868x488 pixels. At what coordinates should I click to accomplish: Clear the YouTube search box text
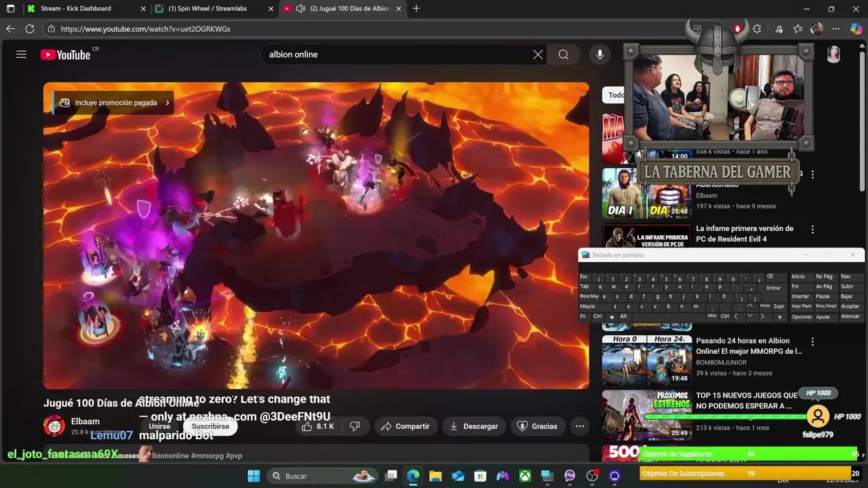tap(538, 54)
